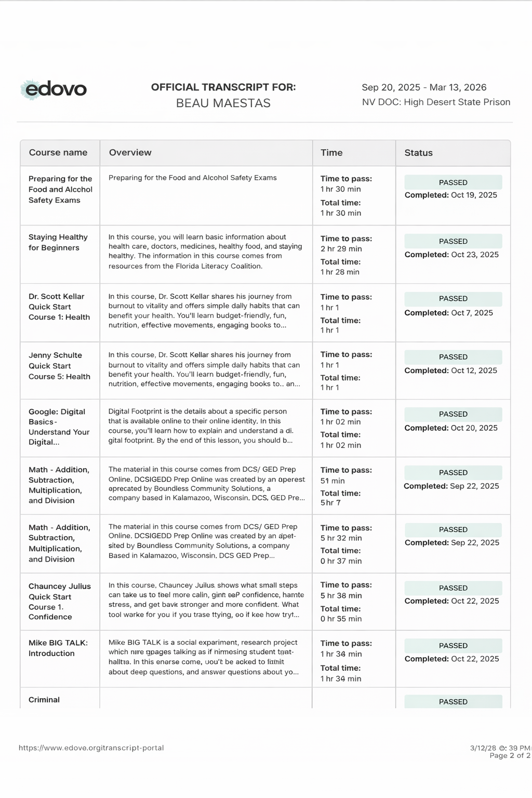
Task: Click PASSED badge for Food and Alcohol Safety Exams
Action: point(453,183)
